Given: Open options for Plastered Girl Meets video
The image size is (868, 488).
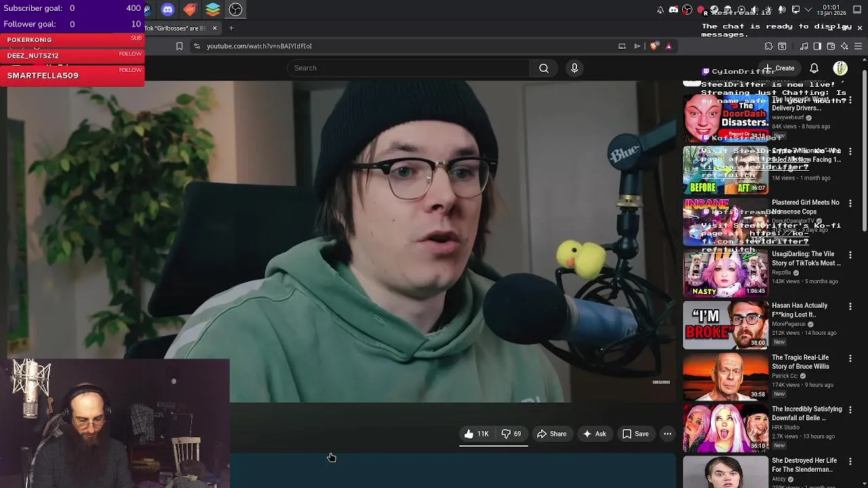Looking at the screenshot, I should [850, 203].
